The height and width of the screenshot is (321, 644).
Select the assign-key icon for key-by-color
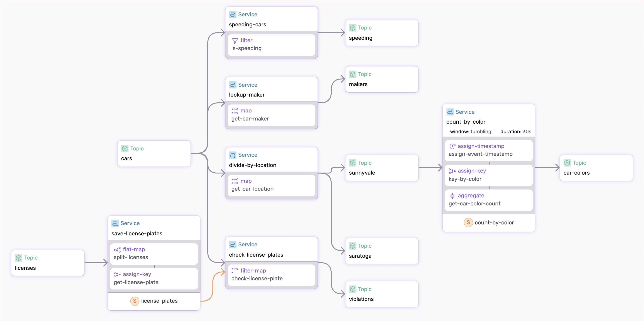pos(452,171)
